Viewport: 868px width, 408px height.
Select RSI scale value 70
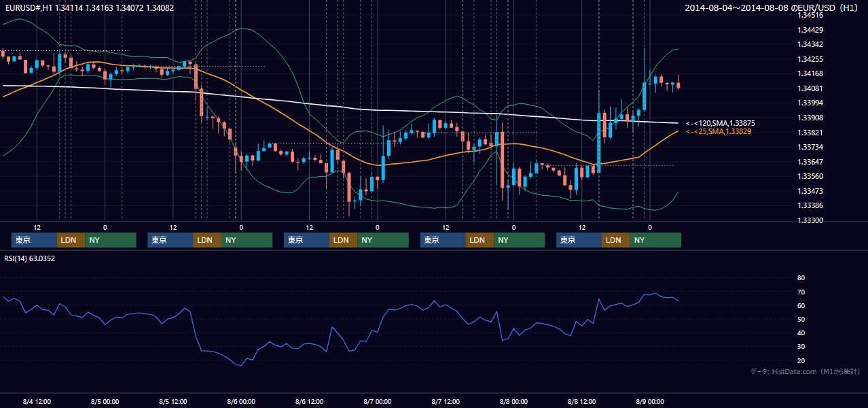[x=801, y=292]
